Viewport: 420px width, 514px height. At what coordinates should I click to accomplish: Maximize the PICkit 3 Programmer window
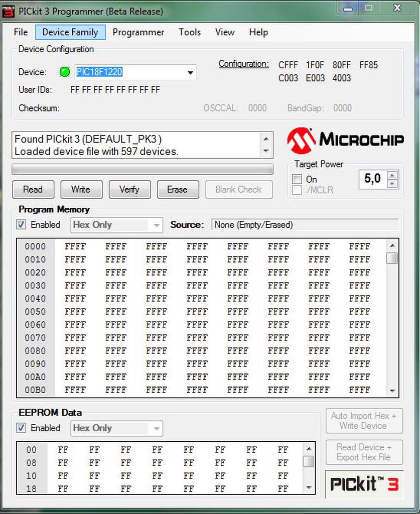coord(368,8)
